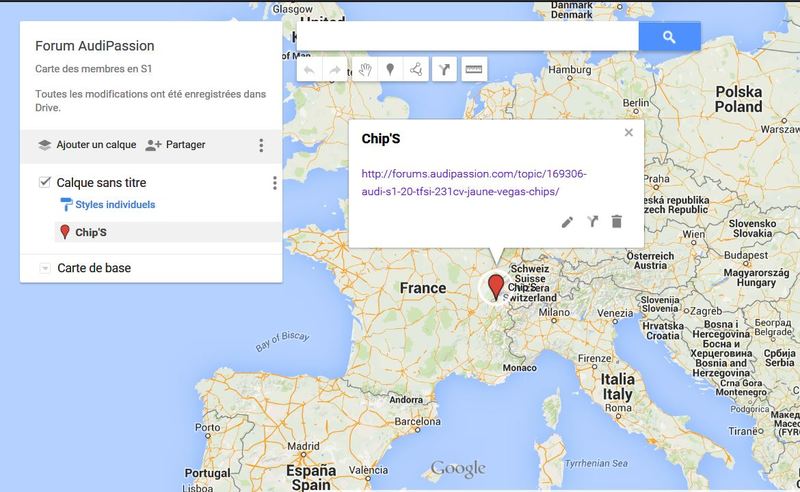Open the map options three-dot menu

tap(261, 145)
